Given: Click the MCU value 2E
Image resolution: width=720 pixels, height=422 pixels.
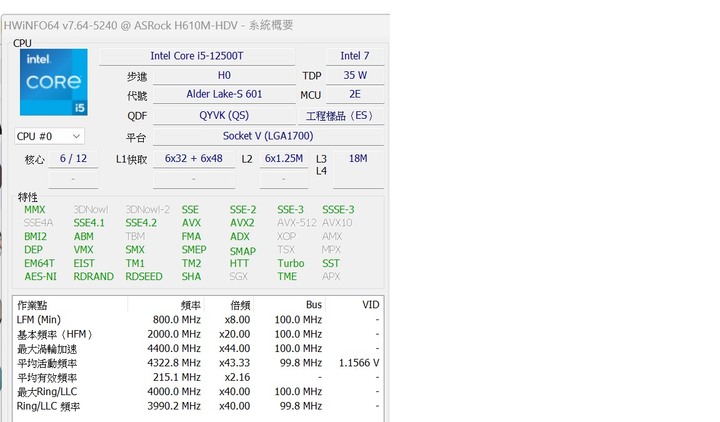Looking at the screenshot, I should click(x=355, y=95).
